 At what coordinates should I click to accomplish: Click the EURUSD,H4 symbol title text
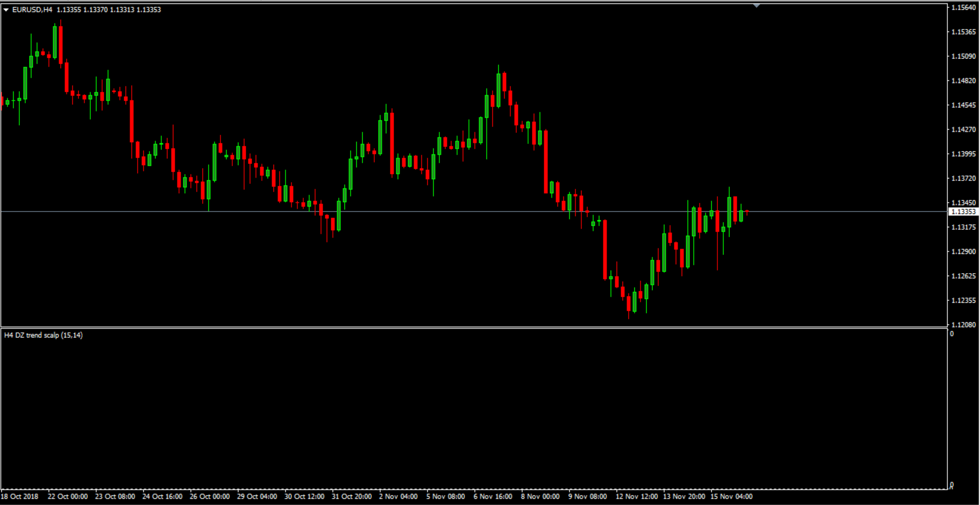pyautogui.click(x=32, y=9)
